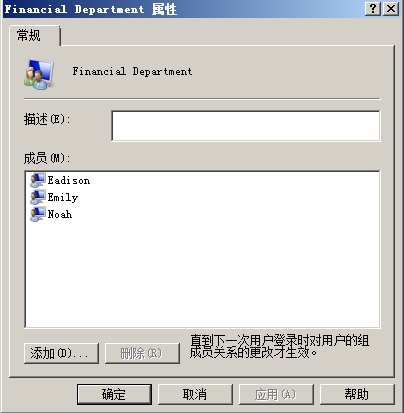The height and width of the screenshot is (413, 404).
Task: Focus the 描述 description text field
Action: (246, 126)
